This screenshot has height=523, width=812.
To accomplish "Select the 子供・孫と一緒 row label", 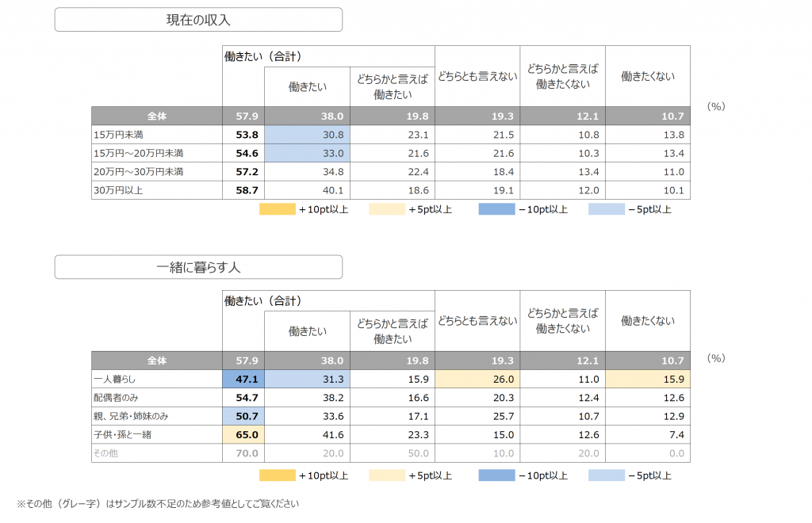I will 157,434.
